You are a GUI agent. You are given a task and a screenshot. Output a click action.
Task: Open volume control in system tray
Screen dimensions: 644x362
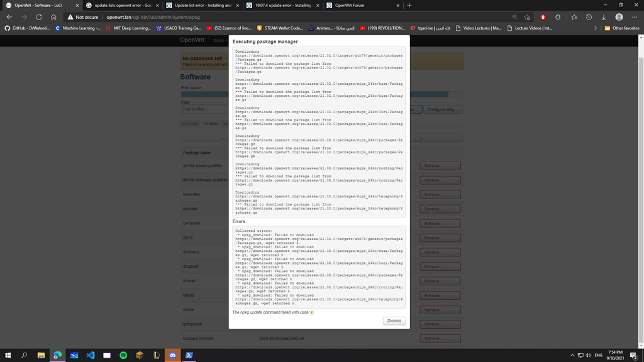tap(588, 355)
